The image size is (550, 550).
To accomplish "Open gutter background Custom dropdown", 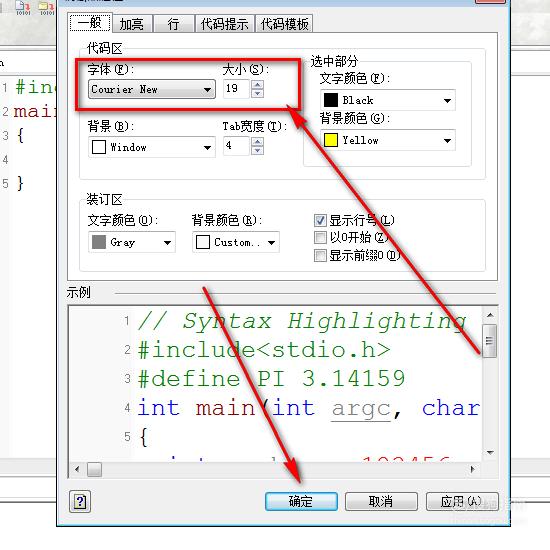I will (236, 242).
